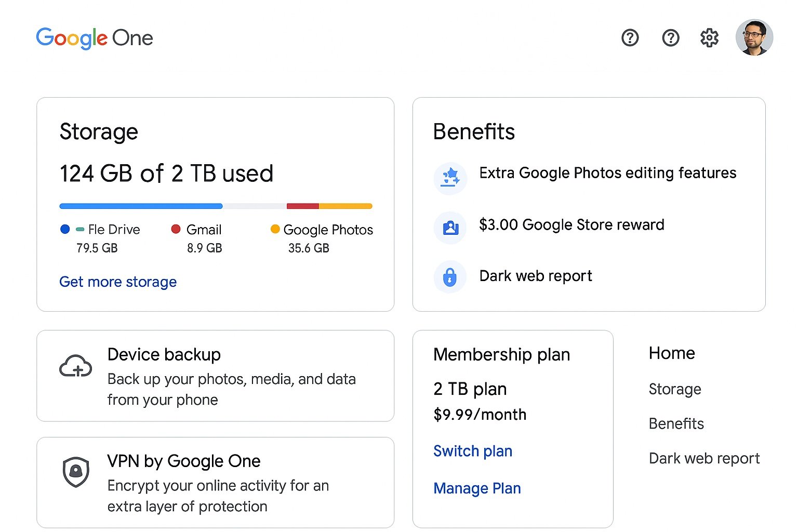Select the Google Store reward icon
Viewport: 798px width, 532px height.
click(450, 227)
